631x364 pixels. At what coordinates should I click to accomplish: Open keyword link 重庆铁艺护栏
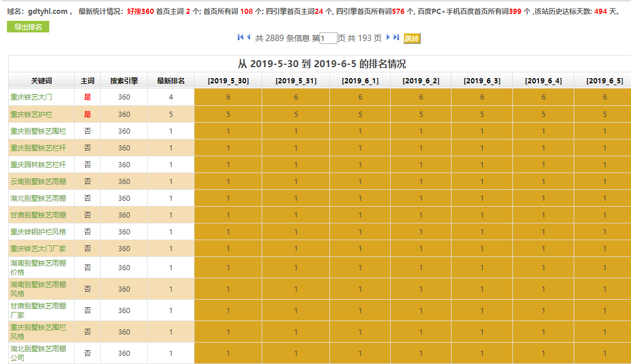31,115
